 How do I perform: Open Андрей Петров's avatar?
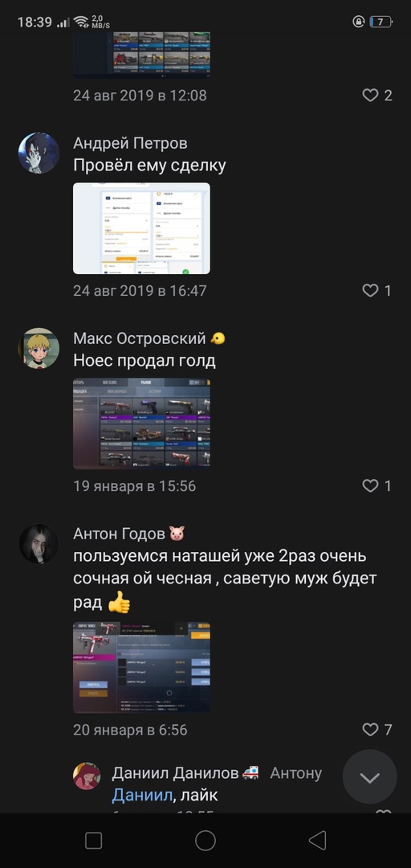[39, 154]
